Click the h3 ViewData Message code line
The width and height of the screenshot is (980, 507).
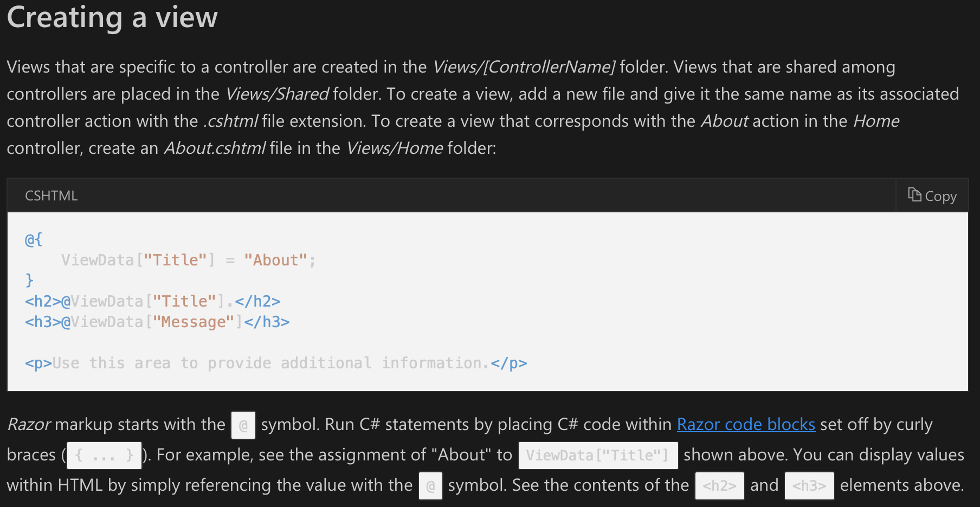click(x=157, y=322)
